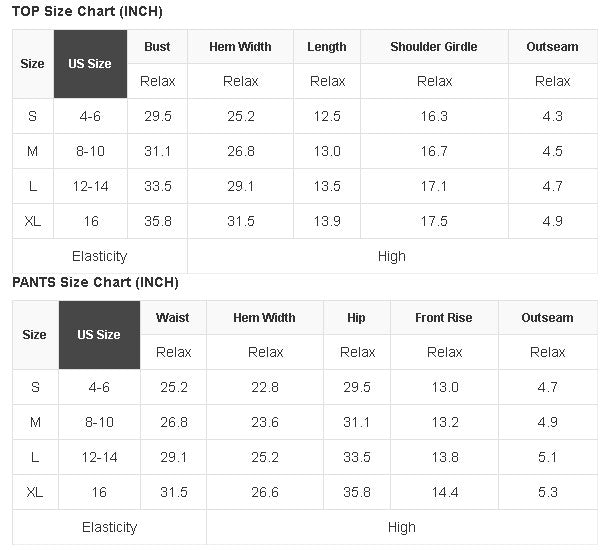Image resolution: width=608 pixels, height=550 pixels.
Task: Click the Hem Width header in TOP chart
Action: pyautogui.click(x=240, y=47)
